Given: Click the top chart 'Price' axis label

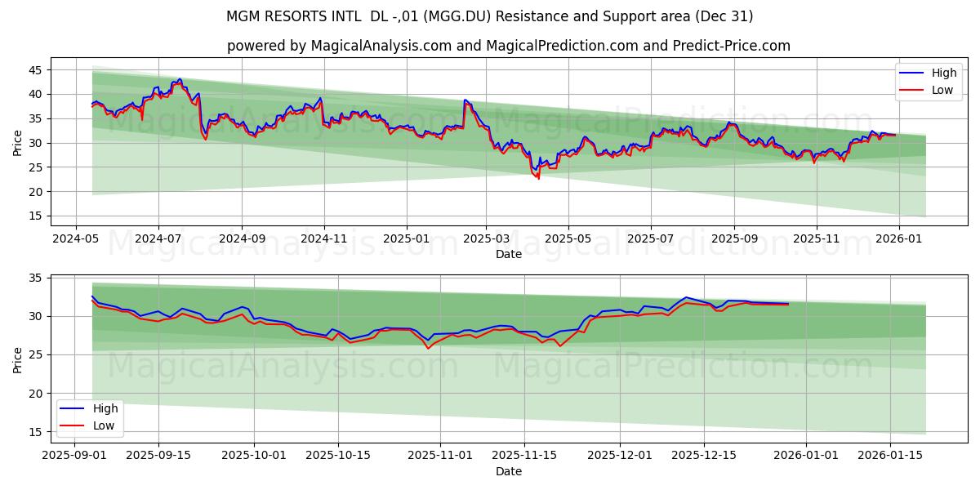Looking at the screenshot, I should 18,142.
